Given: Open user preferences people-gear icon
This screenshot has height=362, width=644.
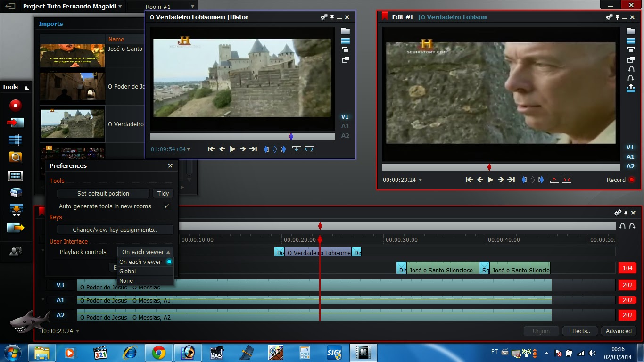Looking at the screenshot, I should coord(16,252).
